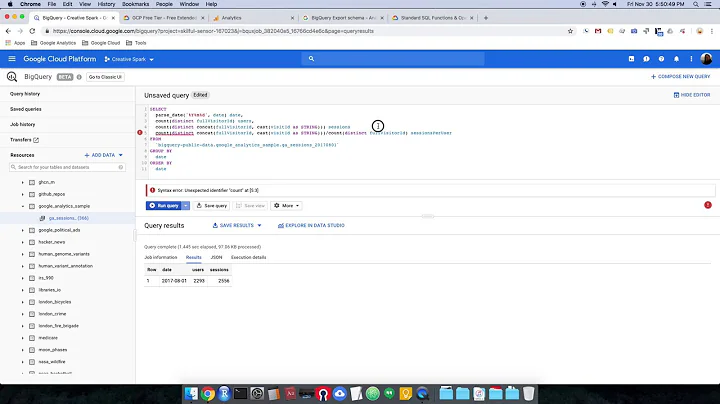Open notifications bell icon
The image size is (720, 404).
[676, 59]
